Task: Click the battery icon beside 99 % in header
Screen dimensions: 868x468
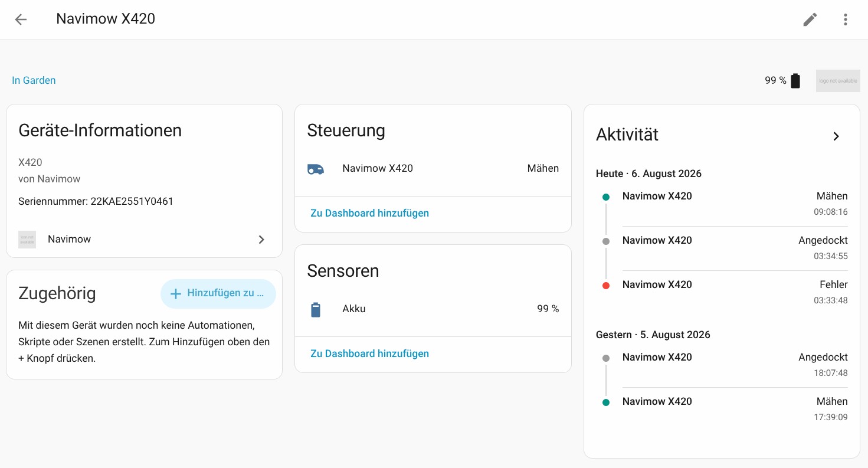Action: click(795, 81)
